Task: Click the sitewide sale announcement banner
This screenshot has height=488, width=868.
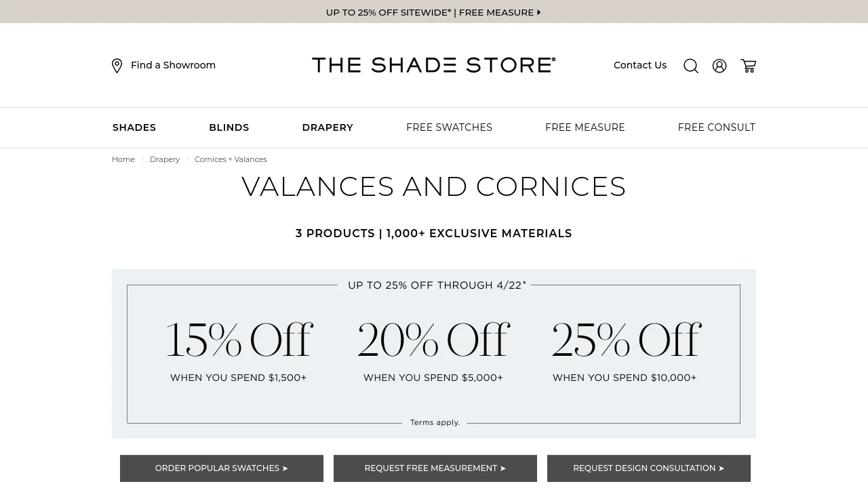Action: pyautogui.click(x=433, y=12)
